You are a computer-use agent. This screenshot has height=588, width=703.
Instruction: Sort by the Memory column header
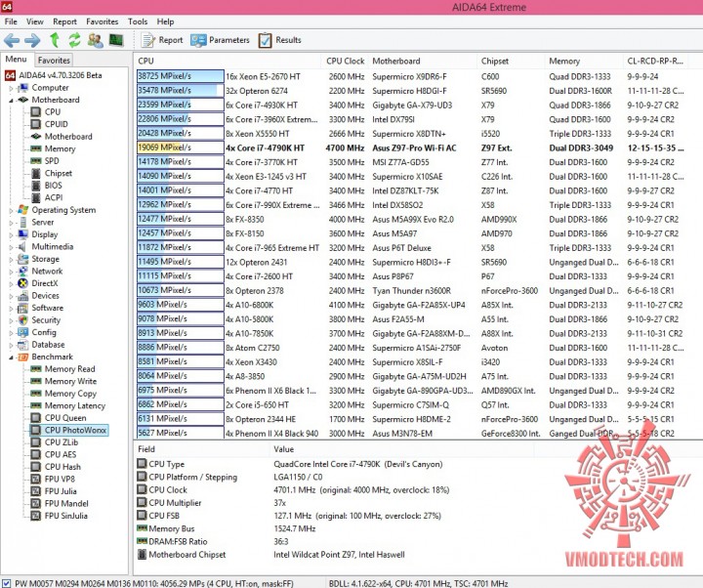tap(583, 61)
